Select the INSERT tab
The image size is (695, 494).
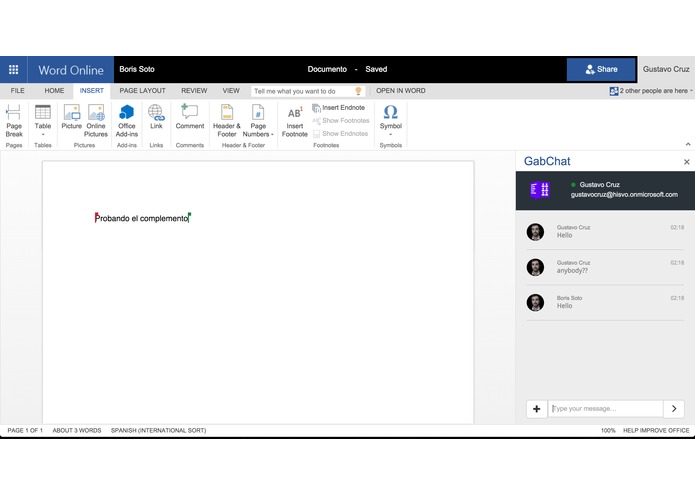pyautogui.click(x=92, y=91)
